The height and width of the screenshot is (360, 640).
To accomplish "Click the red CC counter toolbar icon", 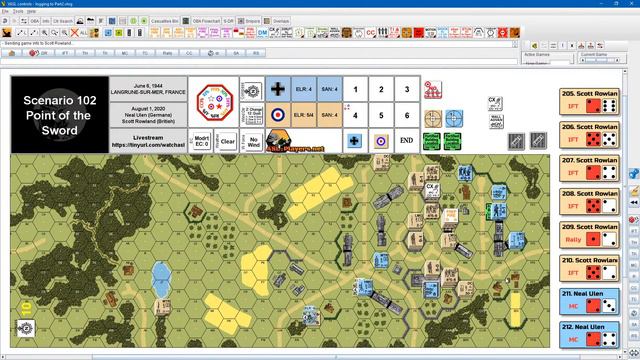I will [x=370, y=33].
